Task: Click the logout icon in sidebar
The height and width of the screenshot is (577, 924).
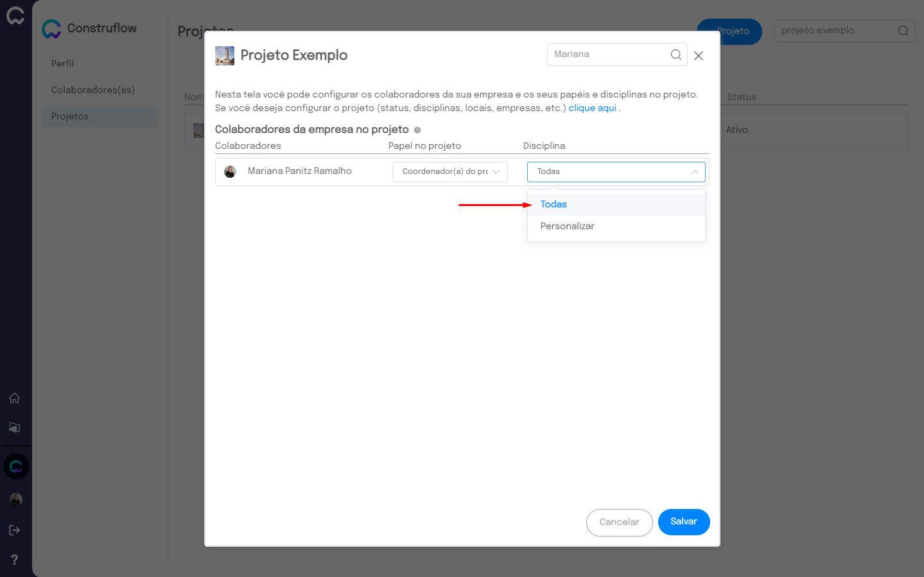Action: [x=14, y=530]
